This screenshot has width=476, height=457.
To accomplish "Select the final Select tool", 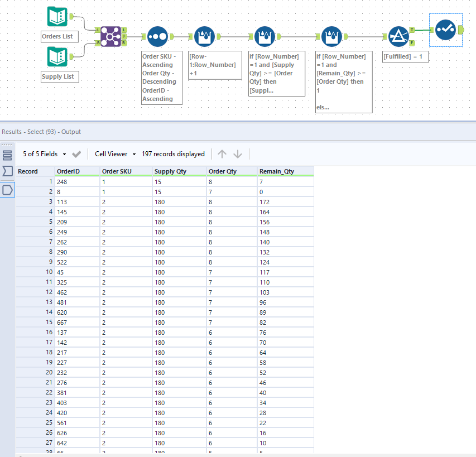I will click(x=445, y=30).
